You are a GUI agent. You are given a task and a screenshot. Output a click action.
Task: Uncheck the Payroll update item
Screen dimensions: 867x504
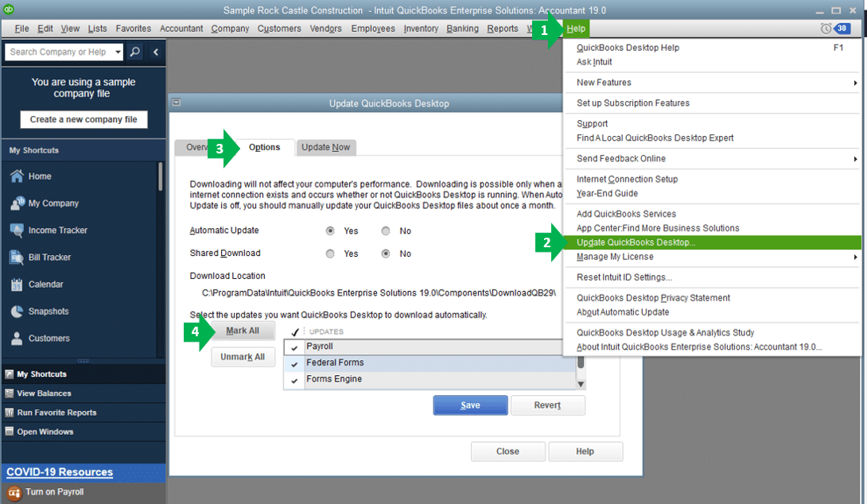pyautogui.click(x=293, y=347)
